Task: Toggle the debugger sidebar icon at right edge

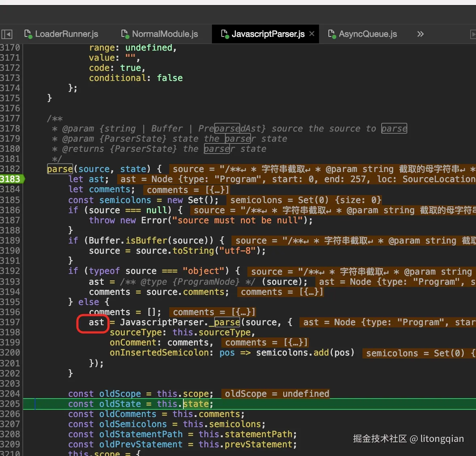Action: (472, 34)
